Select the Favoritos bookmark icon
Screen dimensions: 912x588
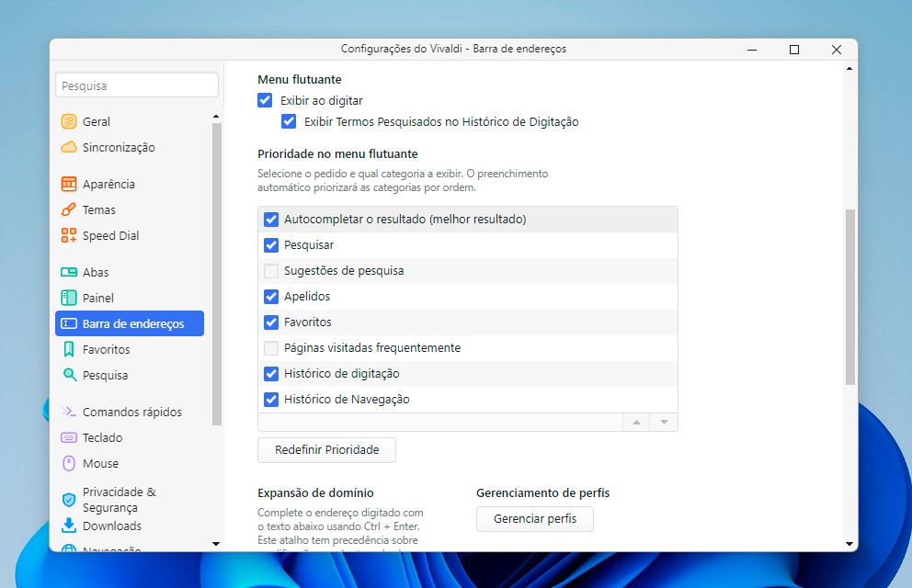(x=69, y=349)
